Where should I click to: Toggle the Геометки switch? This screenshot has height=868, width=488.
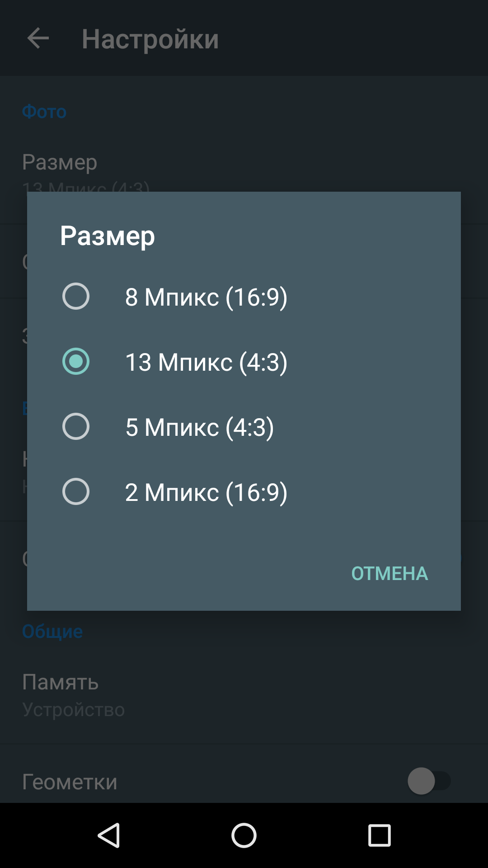(x=429, y=781)
